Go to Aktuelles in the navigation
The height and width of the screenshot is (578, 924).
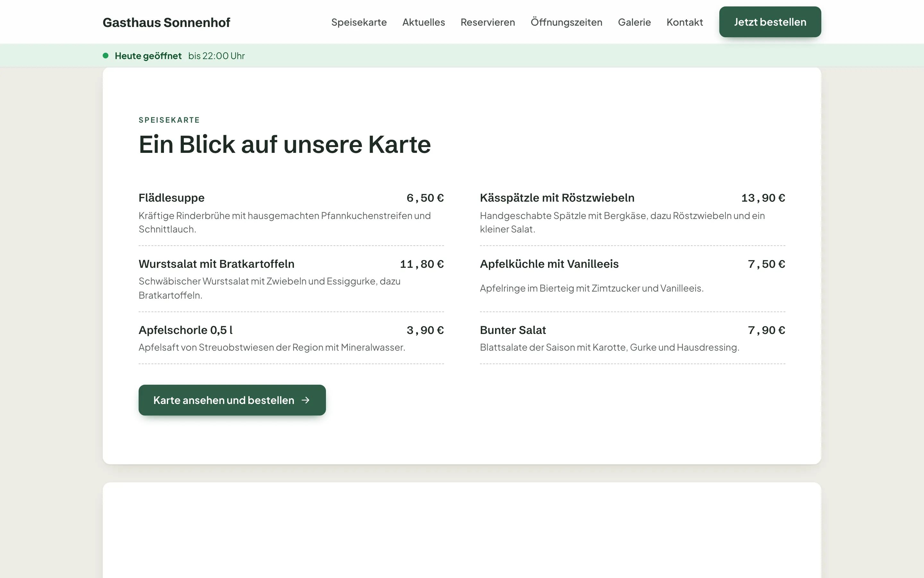click(424, 22)
